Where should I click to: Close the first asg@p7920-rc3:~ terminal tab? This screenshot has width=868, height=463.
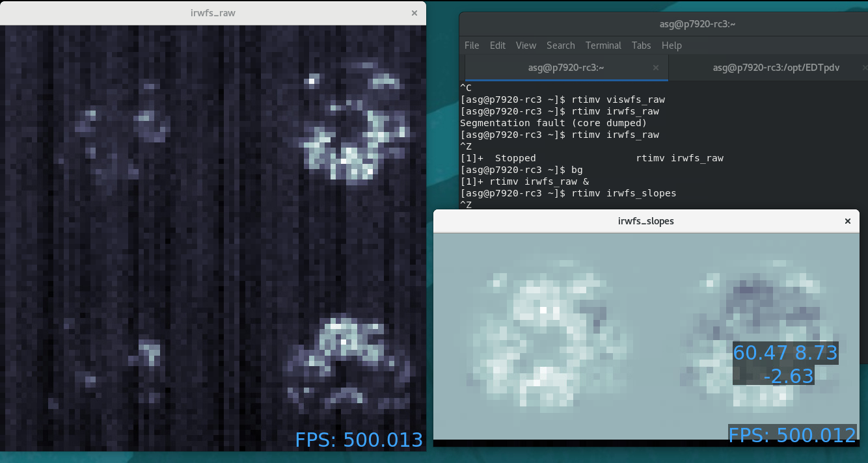pos(656,68)
